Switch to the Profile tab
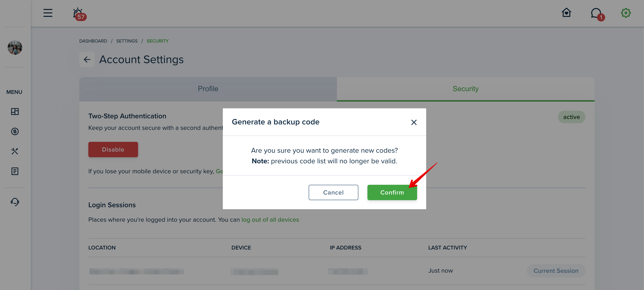The width and height of the screenshot is (644, 290). [208, 89]
